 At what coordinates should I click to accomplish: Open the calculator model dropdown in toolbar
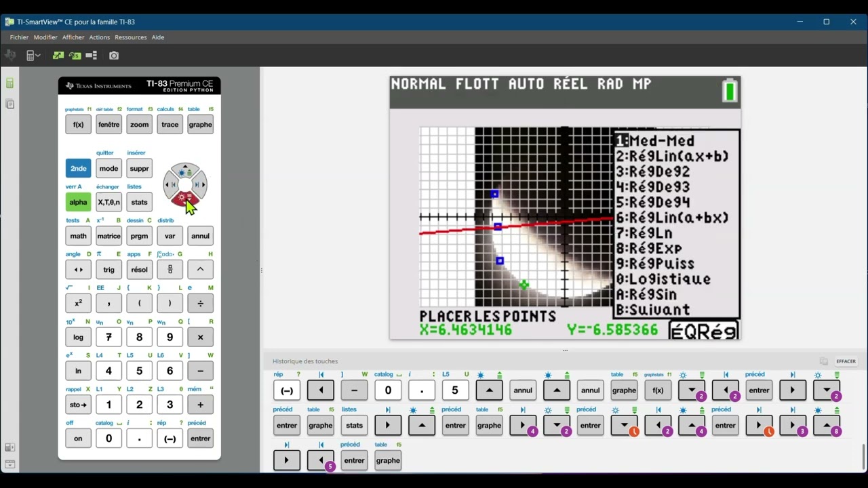pyautogui.click(x=33, y=56)
